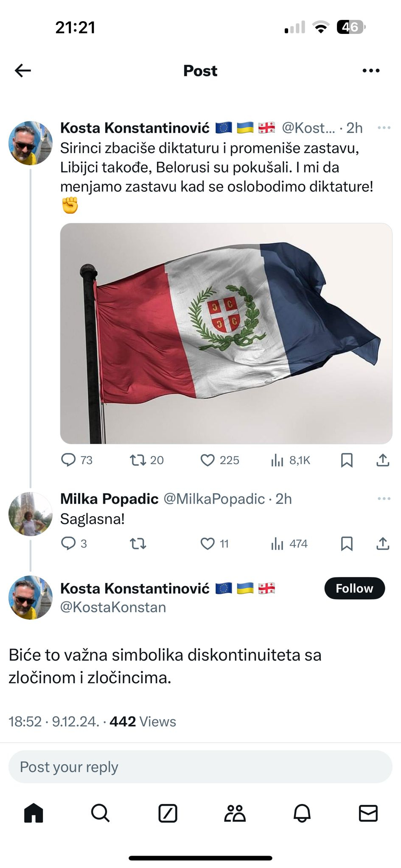Open the reply composer with the speech bubble icon
Viewport: 401px width, 868px height.
point(70,460)
